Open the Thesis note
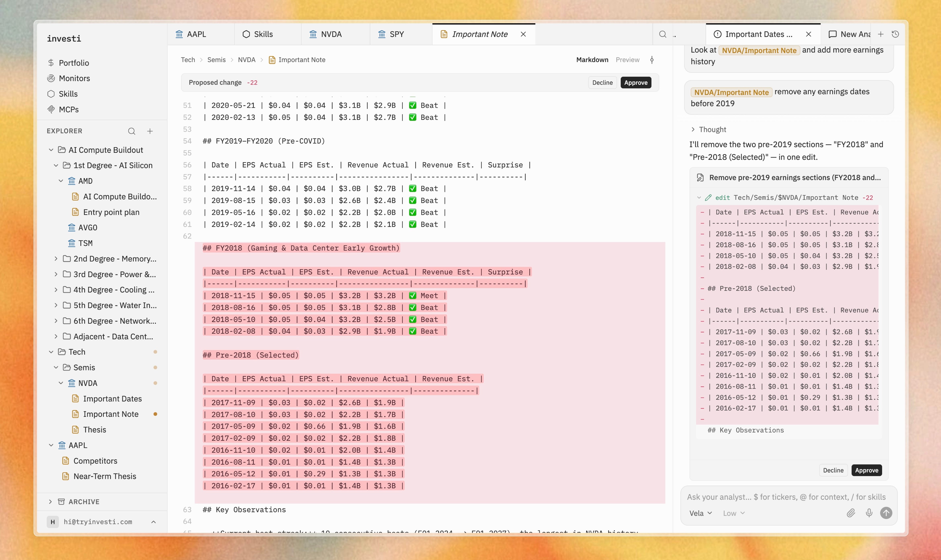This screenshot has width=941, height=560. (94, 429)
